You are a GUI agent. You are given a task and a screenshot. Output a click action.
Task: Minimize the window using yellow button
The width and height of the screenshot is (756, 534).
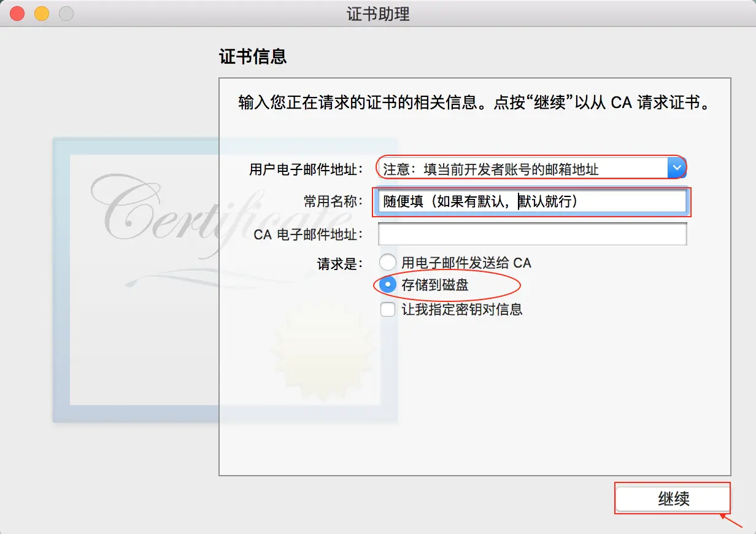click(41, 14)
